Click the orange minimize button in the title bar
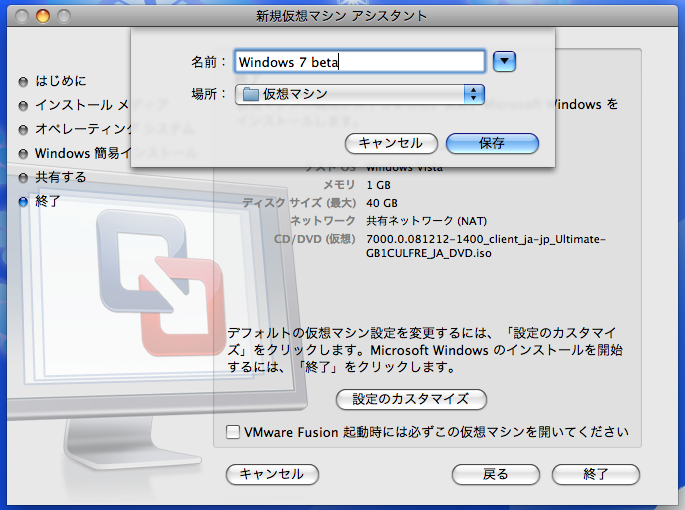This screenshot has width=685, height=510. (x=43, y=16)
